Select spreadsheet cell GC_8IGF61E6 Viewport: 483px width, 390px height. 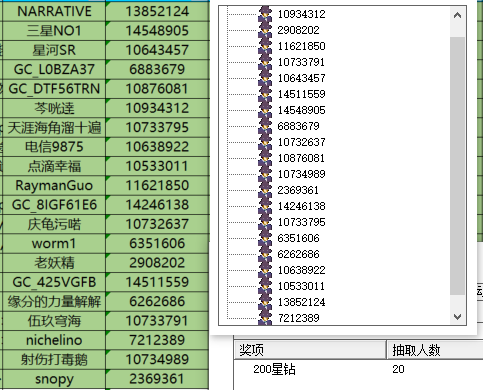(x=54, y=205)
